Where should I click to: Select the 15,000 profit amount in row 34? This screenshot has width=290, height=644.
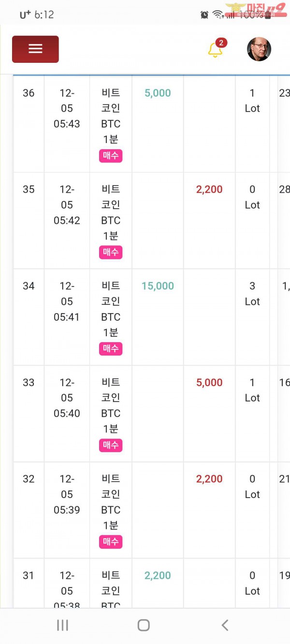[158, 286]
